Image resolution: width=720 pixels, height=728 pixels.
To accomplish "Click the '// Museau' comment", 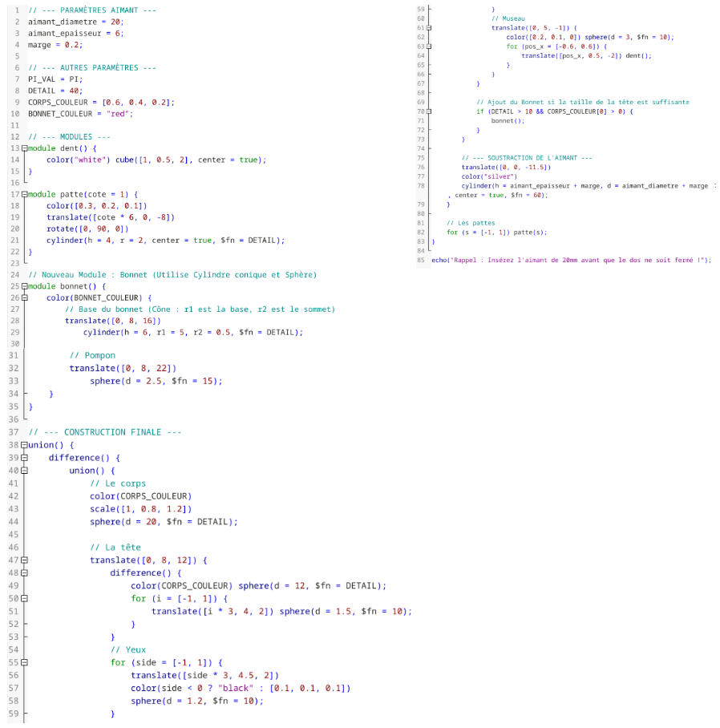I will coord(508,18).
